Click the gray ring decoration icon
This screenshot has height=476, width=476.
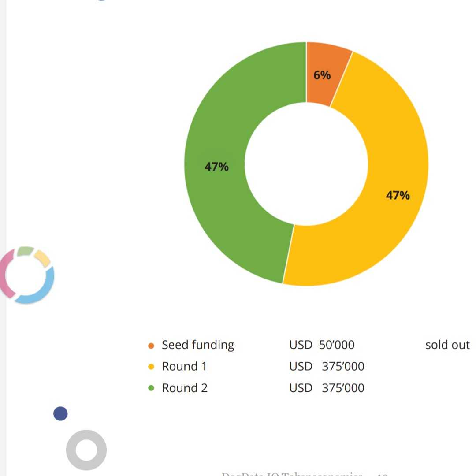[x=86, y=450]
